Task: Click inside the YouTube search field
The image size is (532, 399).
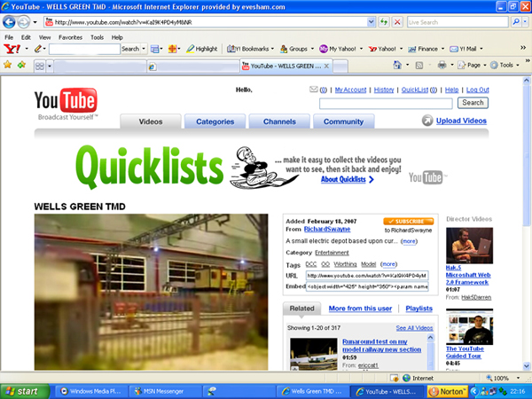Action: click(x=386, y=103)
